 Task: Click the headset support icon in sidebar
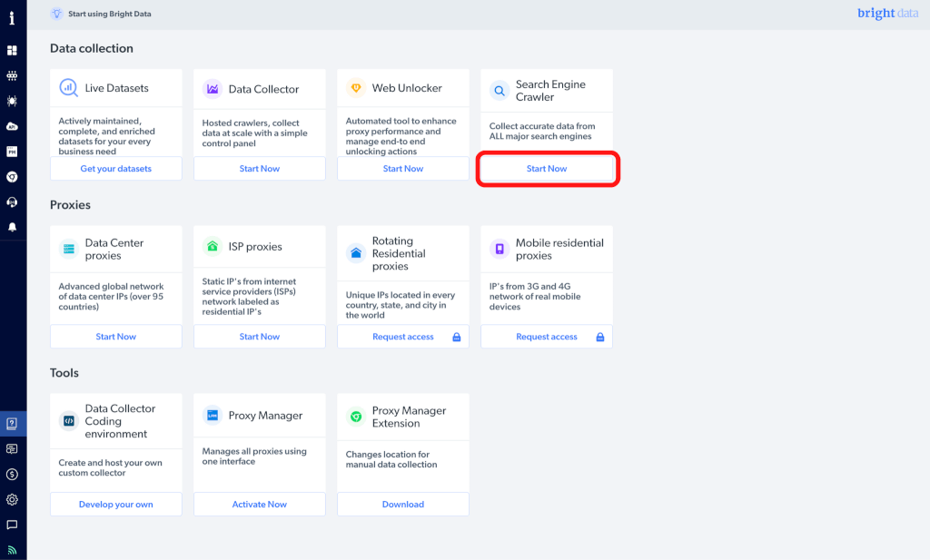pos(13,201)
